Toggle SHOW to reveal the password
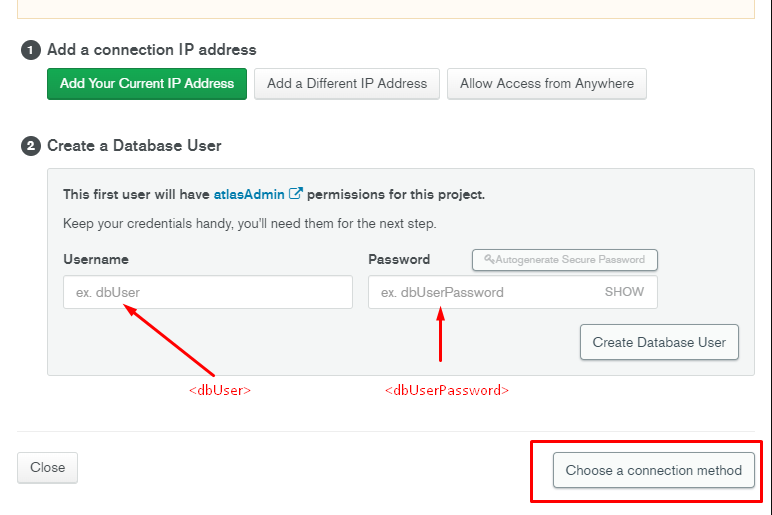The height and width of the screenshot is (515, 772). click(x=624, y=292)
